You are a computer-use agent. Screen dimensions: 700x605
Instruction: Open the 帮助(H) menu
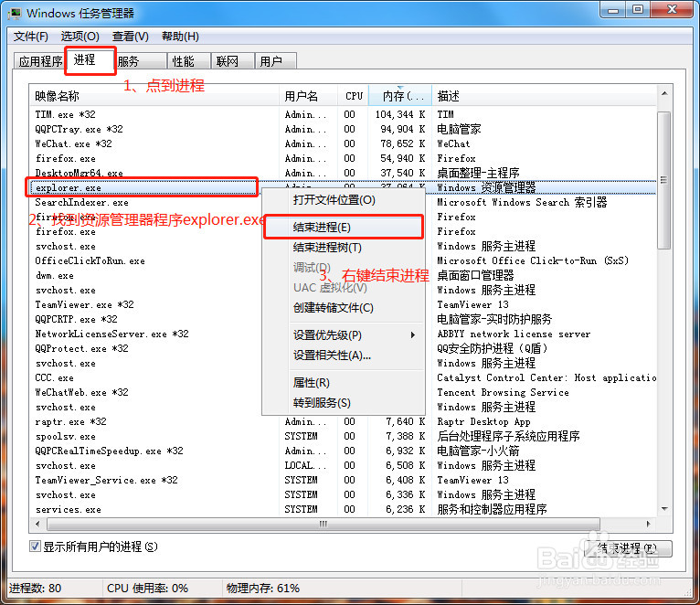coord(180,37)
